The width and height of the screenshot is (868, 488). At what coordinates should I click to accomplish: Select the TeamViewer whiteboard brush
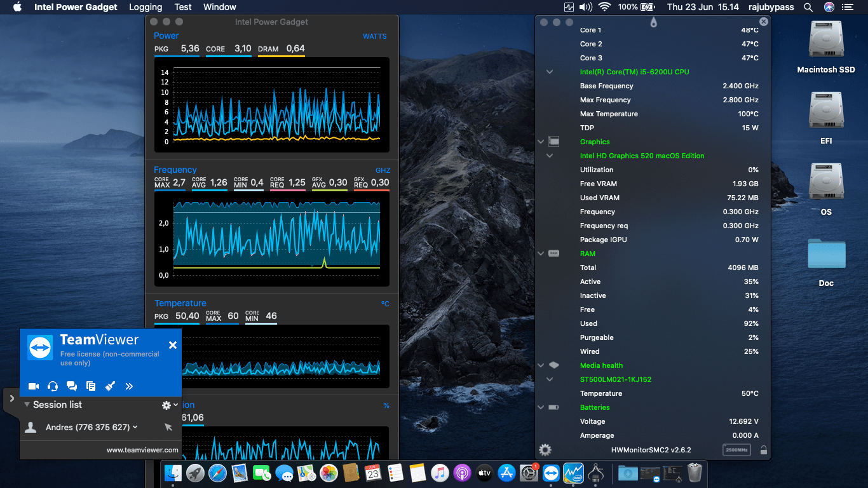tap(110, 386)
